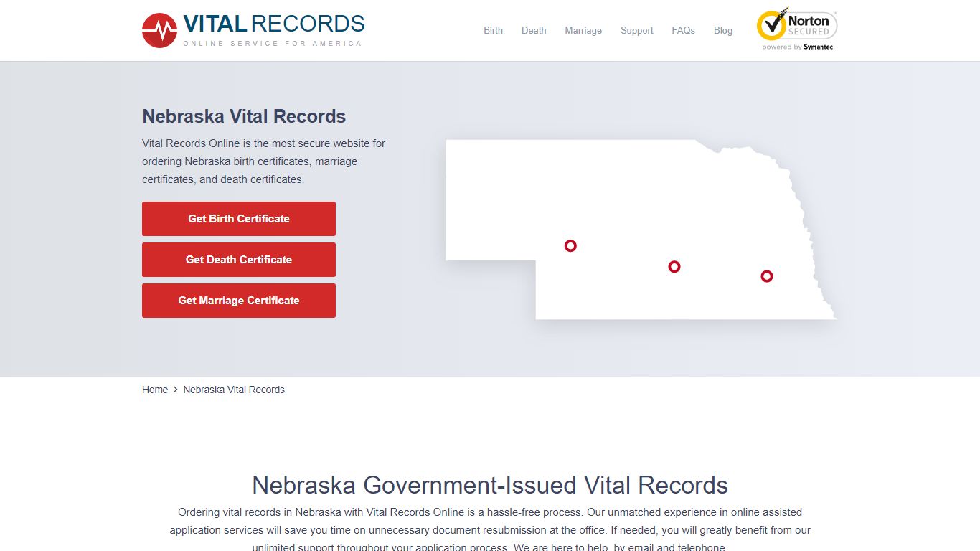Click the 'Online Service for America' tagline
Screen dimensions: 980x551
[273, 44]
